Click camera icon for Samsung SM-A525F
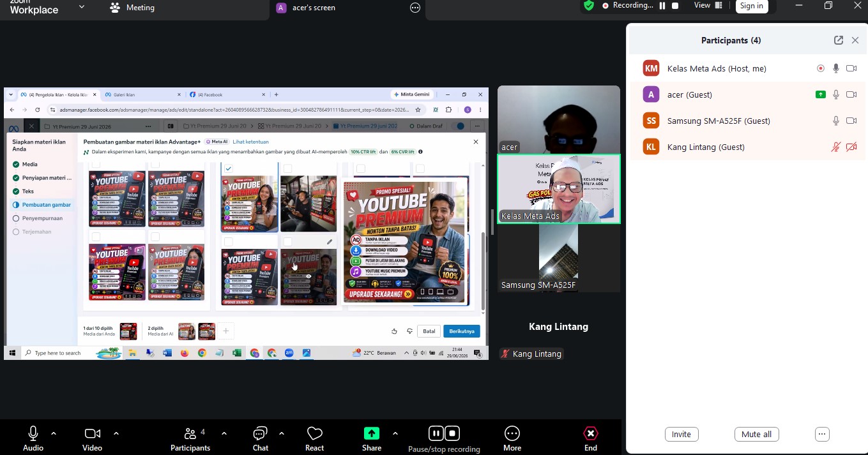The height and width of the screenshot is (455, 868). [x=851, y=121]
